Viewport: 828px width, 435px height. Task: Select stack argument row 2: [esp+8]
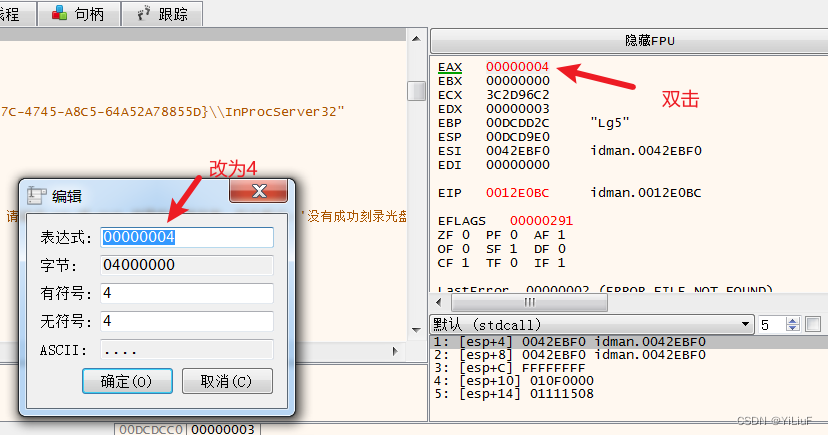[x=629, y=355]
